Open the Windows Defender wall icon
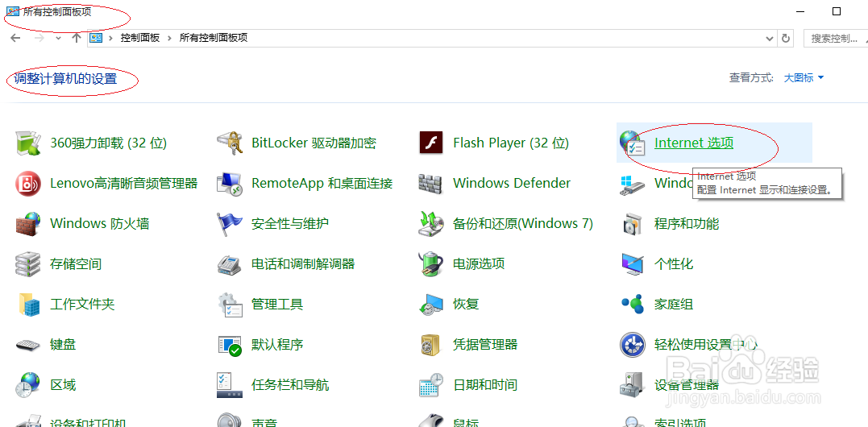Viewport: 868px width, 427px height. click(x=430, y=183)
